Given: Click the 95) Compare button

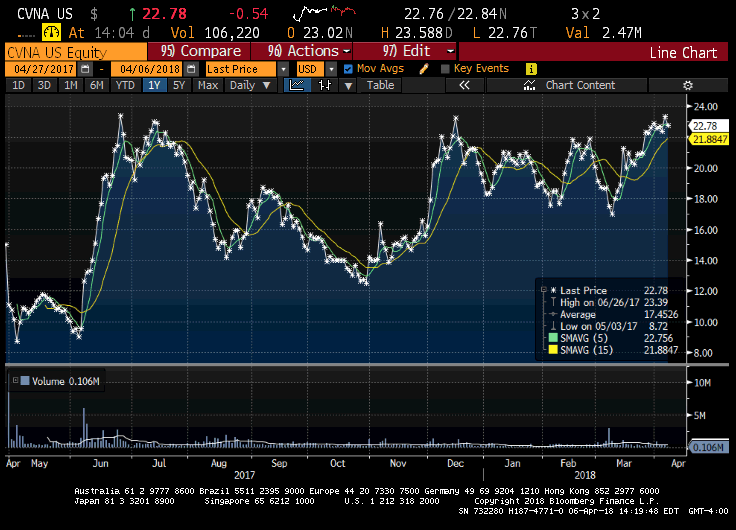Looking at the screenshot, I should 199,51.
